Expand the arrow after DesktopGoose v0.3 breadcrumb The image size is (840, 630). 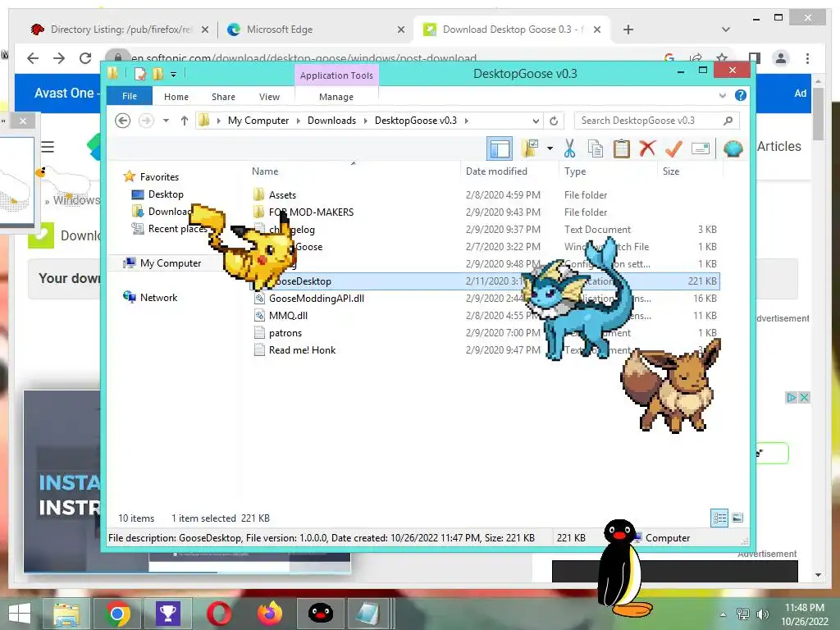(467, 121)
